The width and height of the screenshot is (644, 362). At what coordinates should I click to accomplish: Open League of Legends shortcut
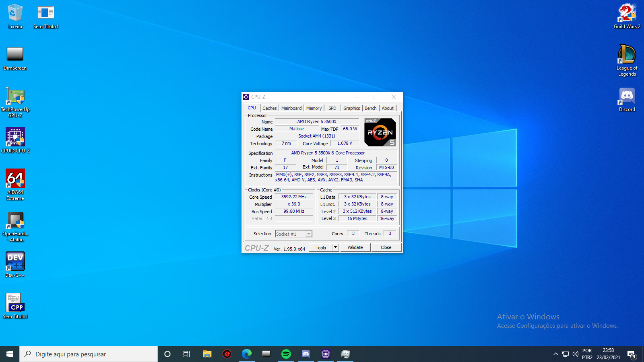[627, 60]
